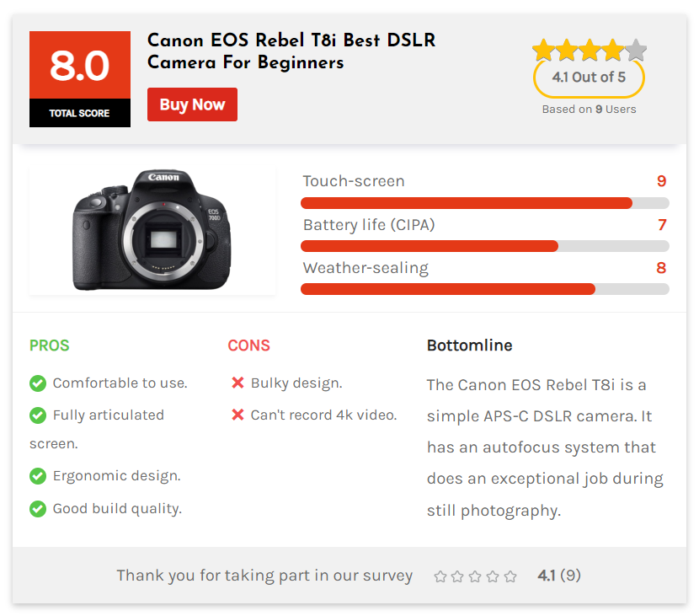The width and height of the screenshot is (699, 616).
Task: Click the first empty star in survey rating
Action: [x=440, y=577]
